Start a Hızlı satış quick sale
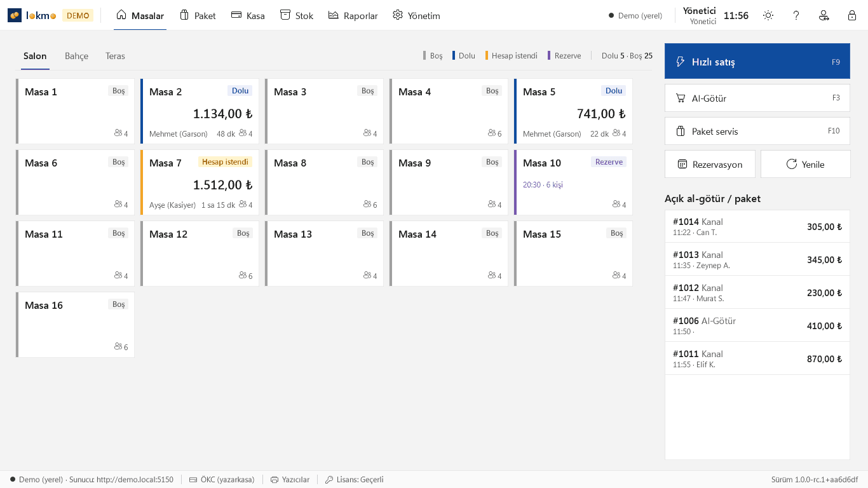 pos(757,62)
